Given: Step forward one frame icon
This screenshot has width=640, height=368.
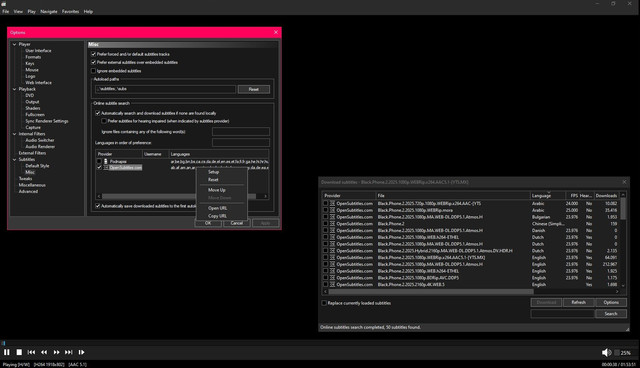Looking at the screenshot, I should 81,352.
